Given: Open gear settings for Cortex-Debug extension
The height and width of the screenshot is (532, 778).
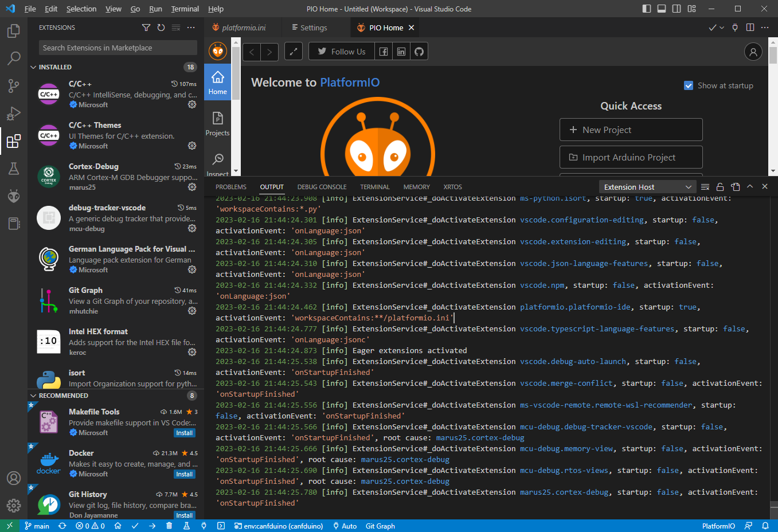Looking at the screenshot, I should pos(192,187).
